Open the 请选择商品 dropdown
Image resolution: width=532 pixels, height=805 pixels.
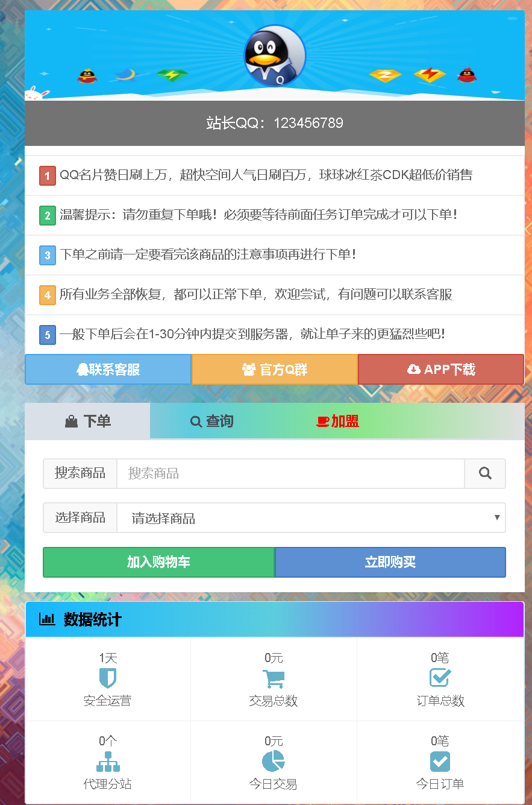311,518
